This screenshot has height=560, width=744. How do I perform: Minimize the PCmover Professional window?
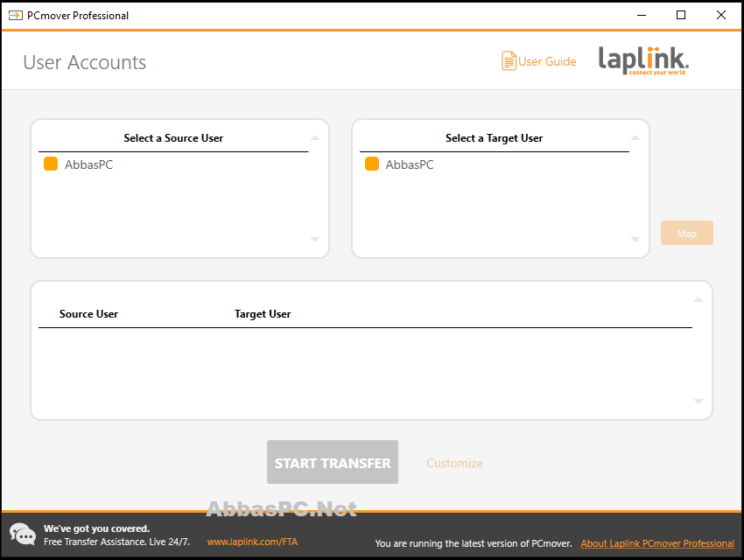(x=642, y=15)
